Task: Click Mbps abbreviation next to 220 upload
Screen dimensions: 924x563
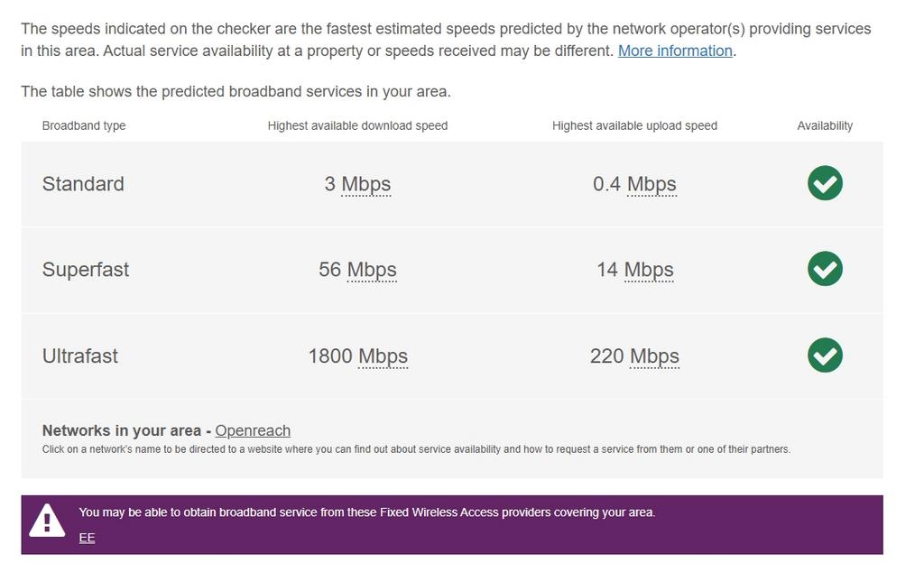Action: click(654, 356)
